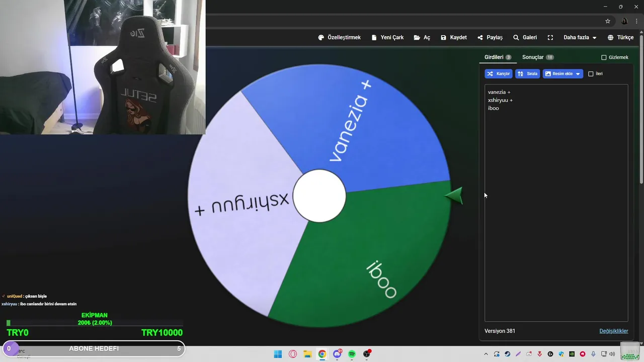Open the browser profile avatar
Image resolution: width=644 pixels, height=362 pixels.
(x=624, y=21)
